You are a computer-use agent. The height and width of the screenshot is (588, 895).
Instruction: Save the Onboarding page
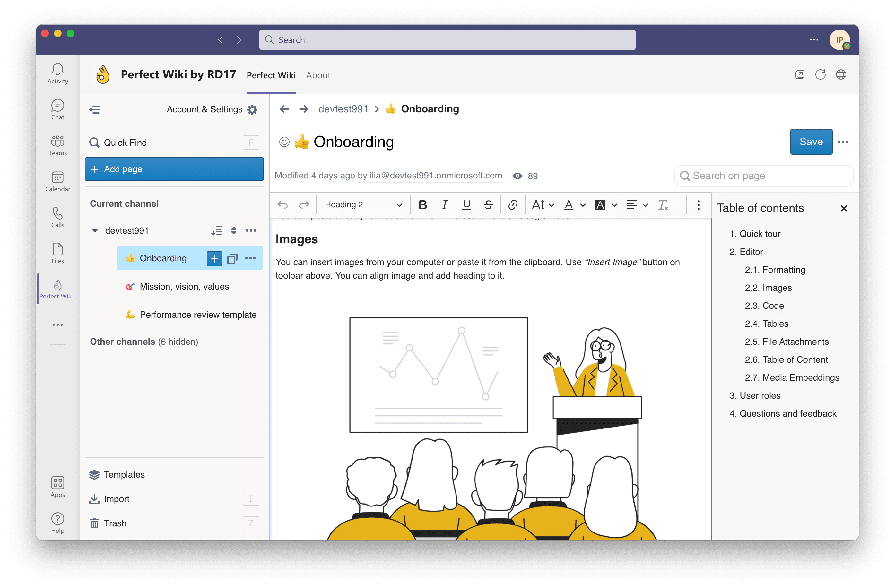811,142
